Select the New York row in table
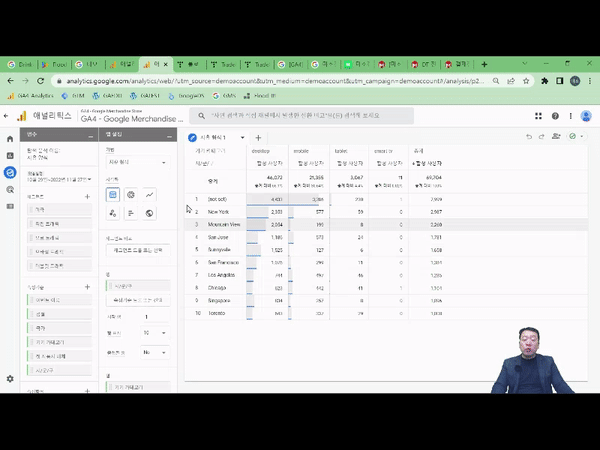 (x=218, y=212)
